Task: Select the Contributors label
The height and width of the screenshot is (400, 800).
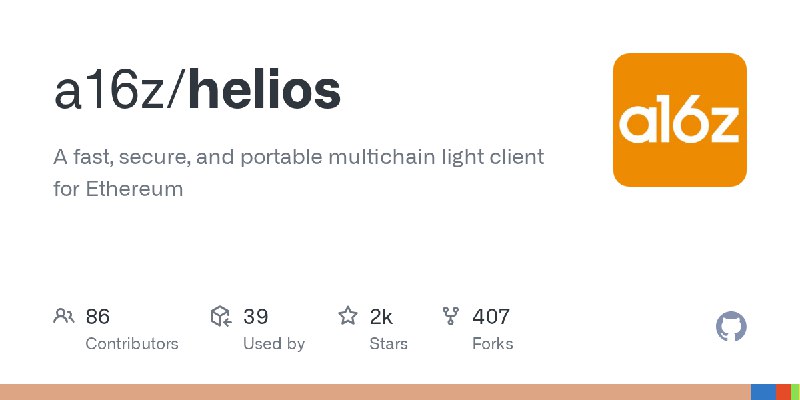Action: tap(132, 343)
